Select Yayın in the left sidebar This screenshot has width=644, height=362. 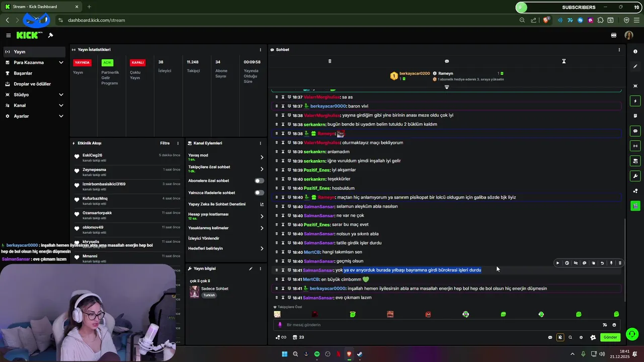click(33, 52)
